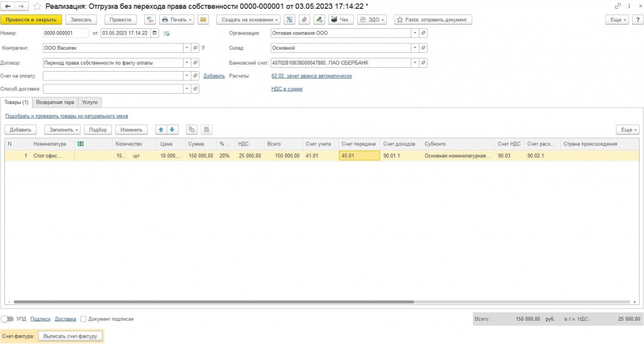Viewport: 644px width, 344px height.
Task: Open calendar picker for document date
Action: point(155,33)
